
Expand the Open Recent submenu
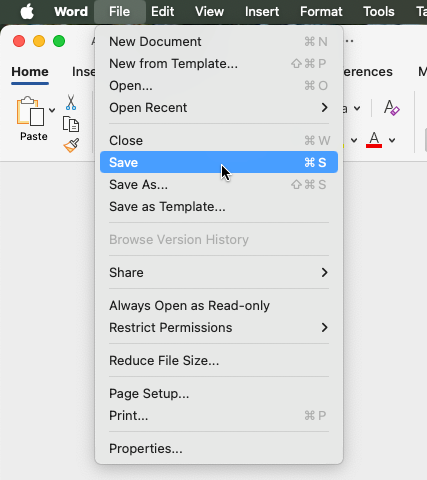(x=219, y=108)
